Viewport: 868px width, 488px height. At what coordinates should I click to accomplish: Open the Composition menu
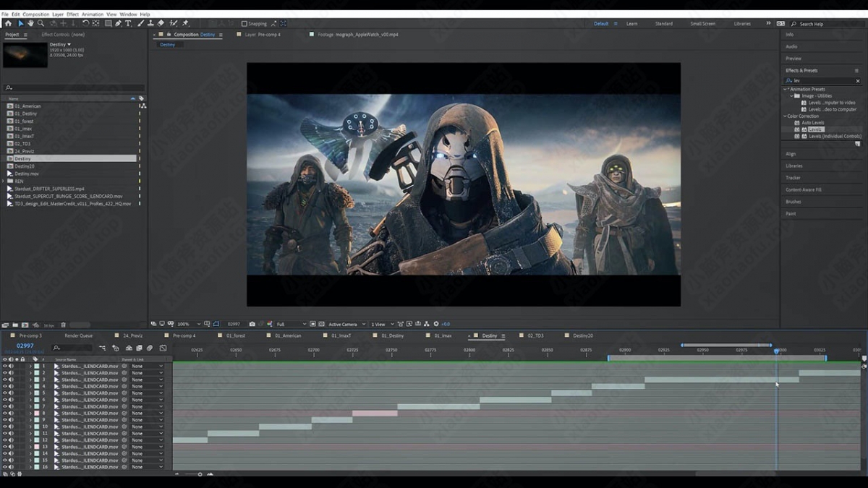(x=35, y=14)
